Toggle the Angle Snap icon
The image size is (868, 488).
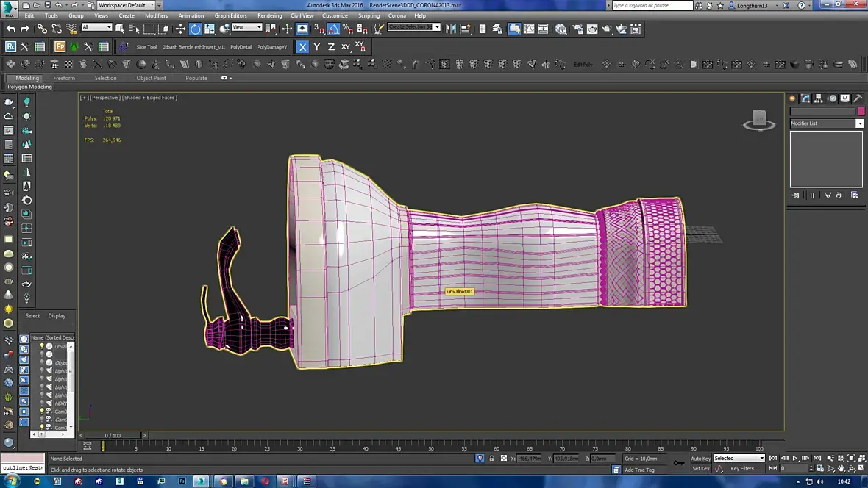click(x=333, y=29)
